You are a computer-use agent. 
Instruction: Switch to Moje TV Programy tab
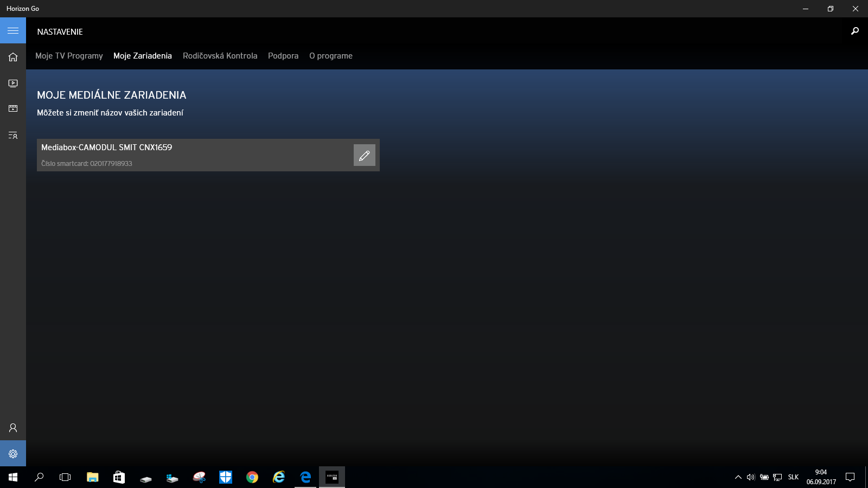(69, 56)
